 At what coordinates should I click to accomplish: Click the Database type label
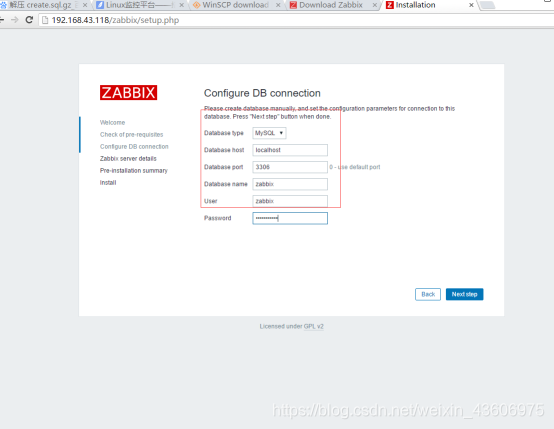pos(224,133)
